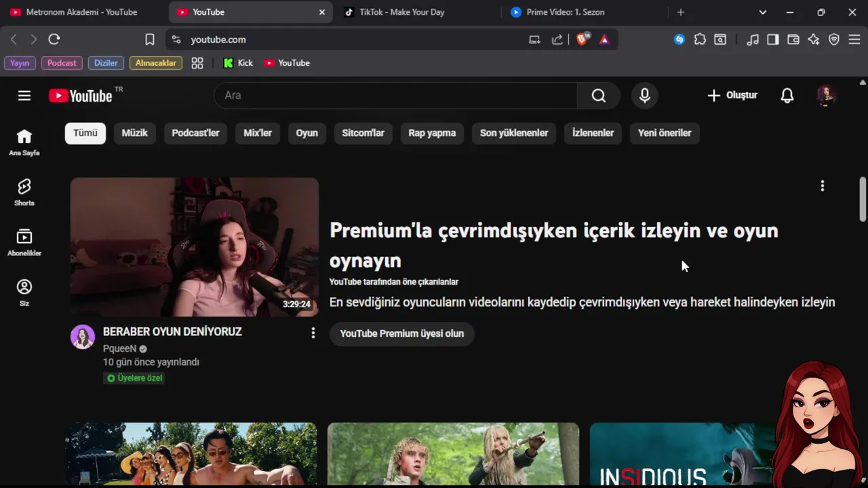Open the account avatar menu

pos(825,96)
